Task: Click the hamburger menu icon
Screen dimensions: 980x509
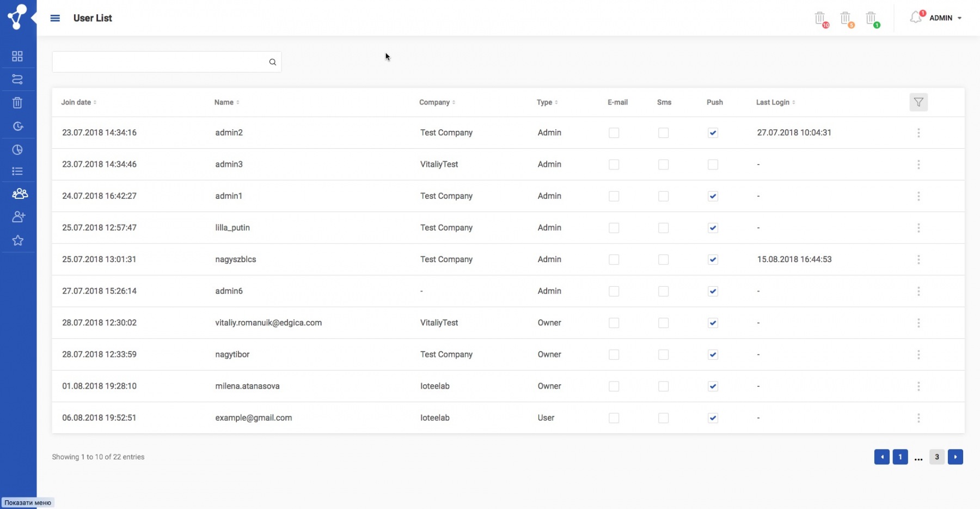Action: 55,18
